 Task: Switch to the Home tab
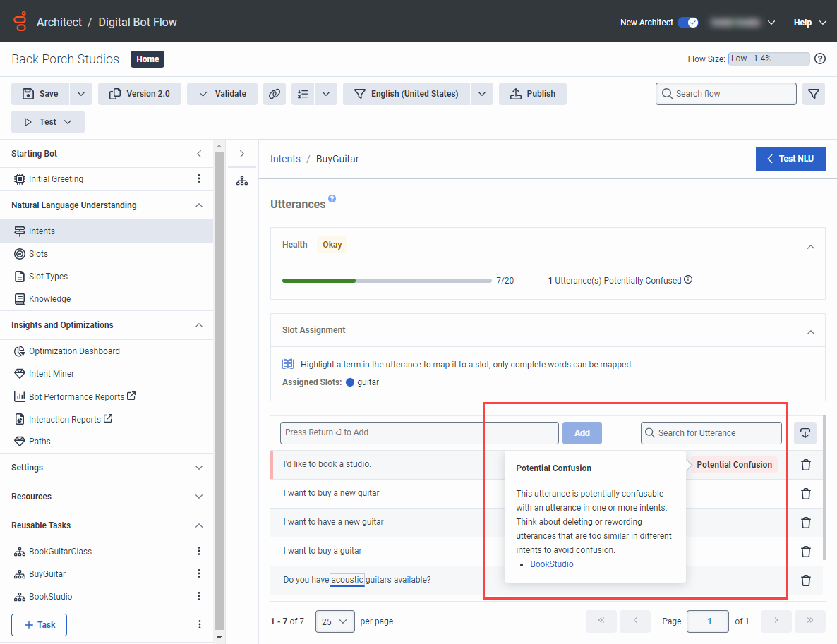point(147,59)
